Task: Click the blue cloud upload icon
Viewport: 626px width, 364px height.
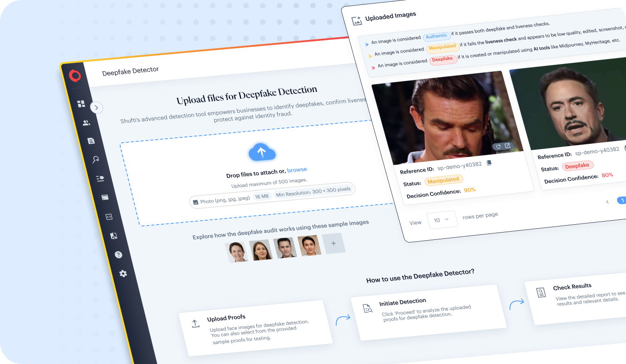Action: [262, 152]
